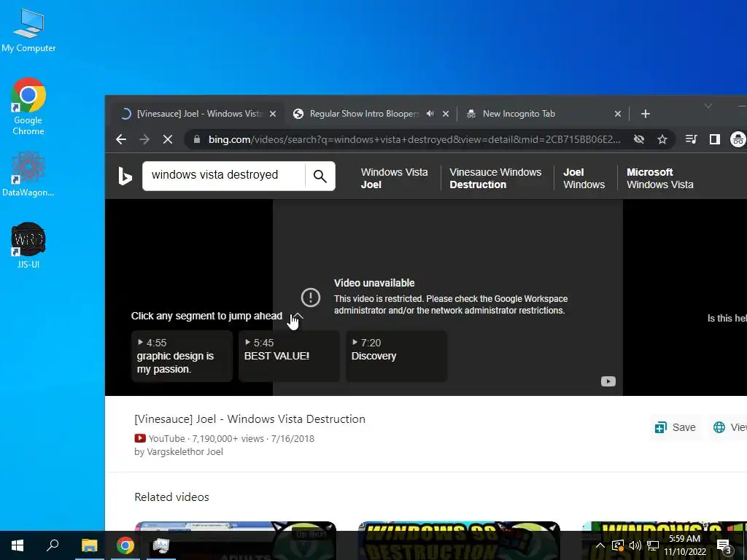Click the volume speaker tray icon
The width and height of the screenshot is (747, 560).
(x=635, y=545)
